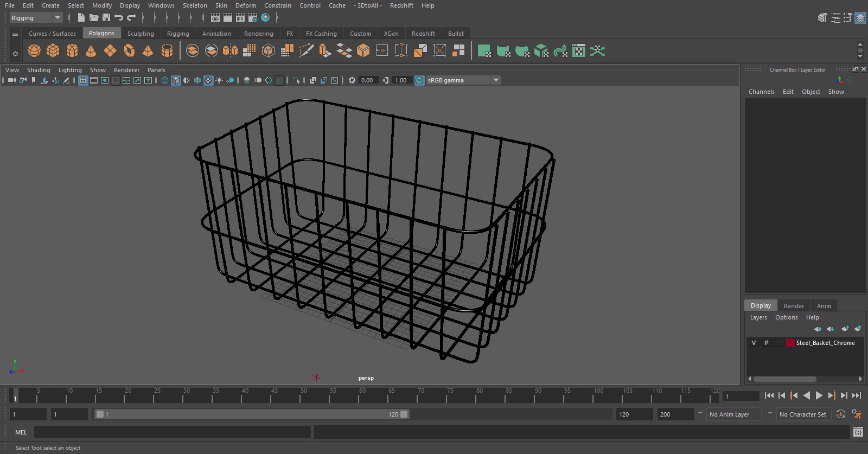Click go to start of playback range
Image resolution: width=868 pixels, height=454 pixels.
point(769,395)
